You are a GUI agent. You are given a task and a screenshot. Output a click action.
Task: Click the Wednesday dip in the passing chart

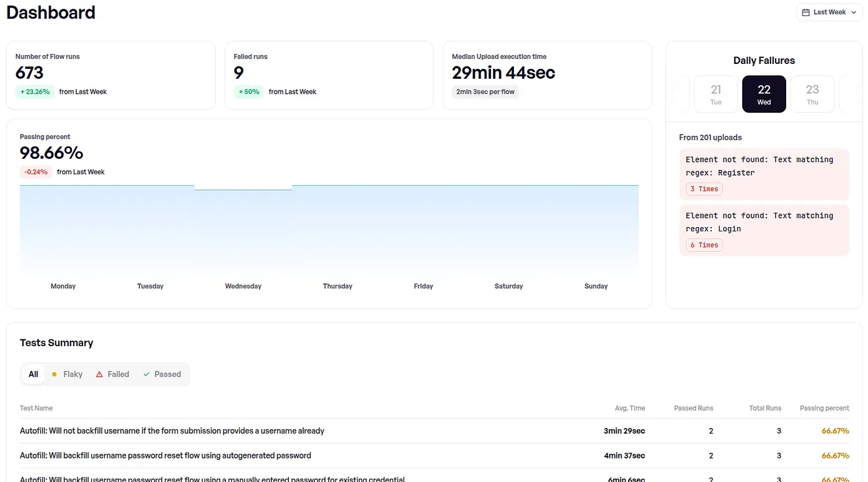pyautogui.click(x=243, y=189)
